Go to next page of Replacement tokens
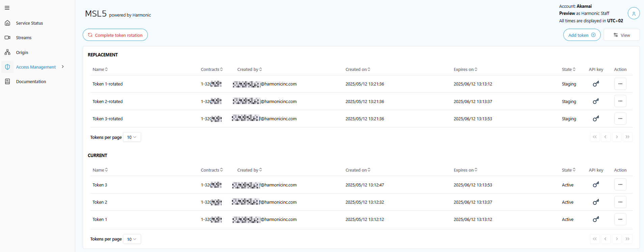This screenshot has height=252, width=644. point(616,137)
